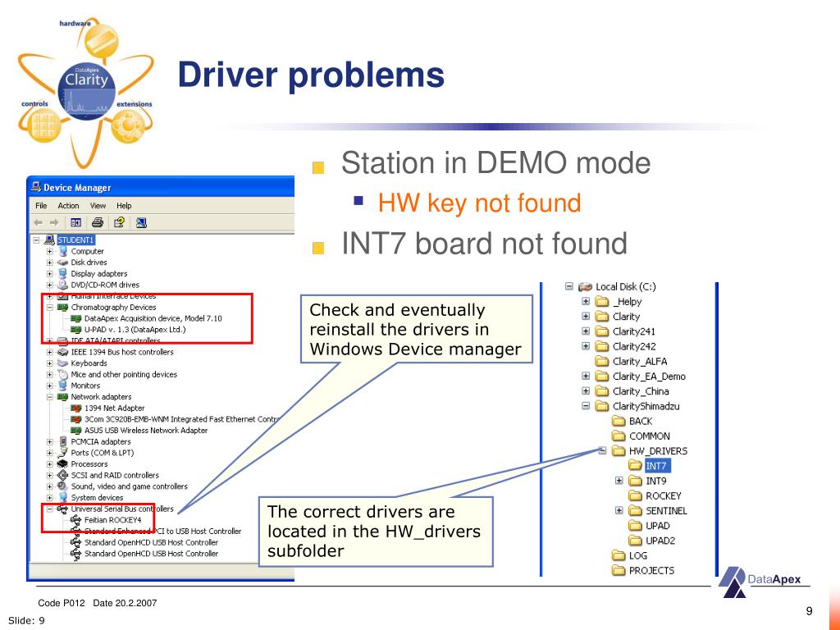Collapse the HW_DRIVERS folder

point(602,450)
